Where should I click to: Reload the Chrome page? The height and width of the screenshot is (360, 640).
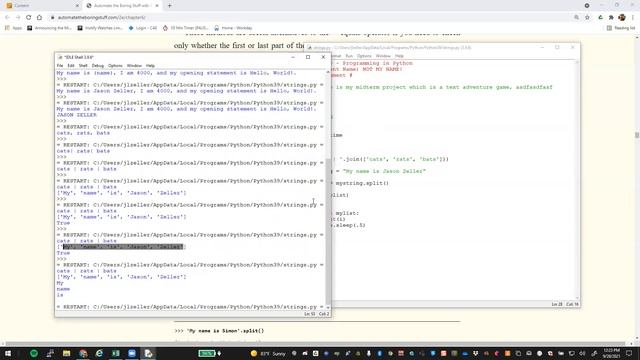[x=29, y=18]
